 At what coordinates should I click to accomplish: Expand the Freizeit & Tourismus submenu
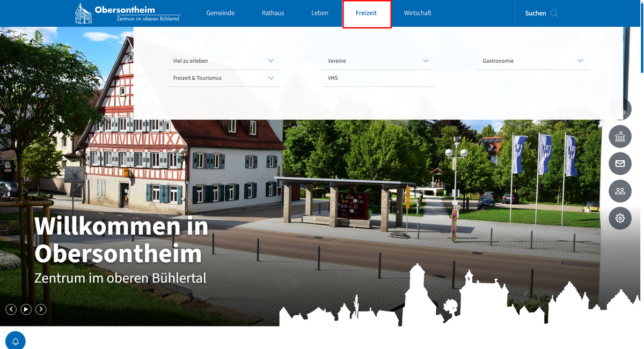271,78
